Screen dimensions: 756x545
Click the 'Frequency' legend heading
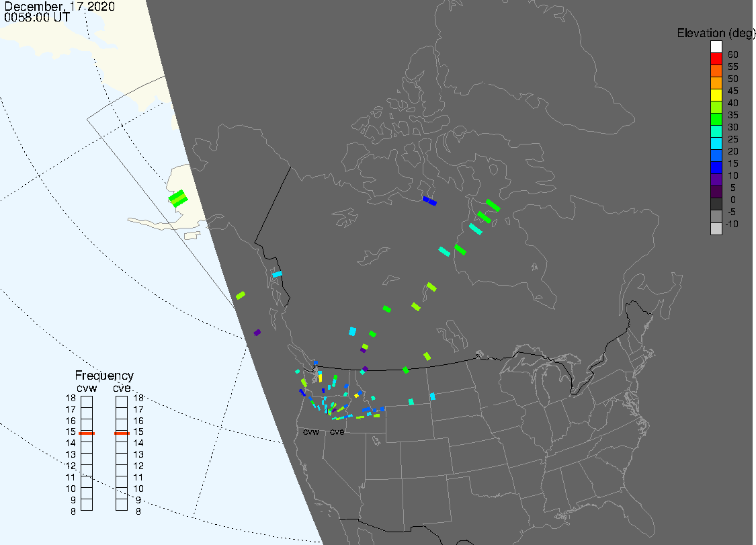coord(104,375)
